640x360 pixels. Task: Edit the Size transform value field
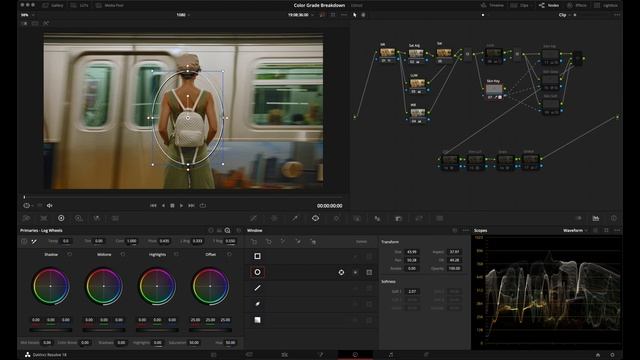(x=412, y=252)
